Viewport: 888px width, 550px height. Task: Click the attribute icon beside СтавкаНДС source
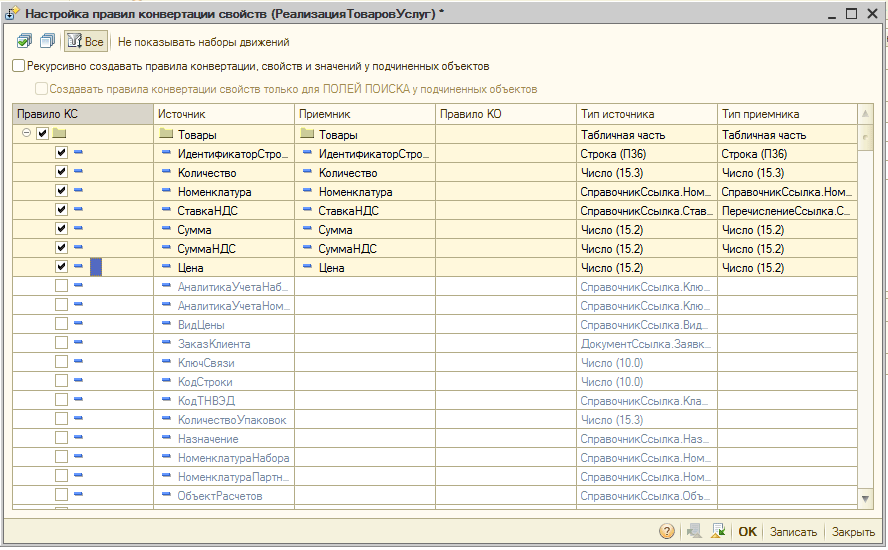click(x=166, y=210)
